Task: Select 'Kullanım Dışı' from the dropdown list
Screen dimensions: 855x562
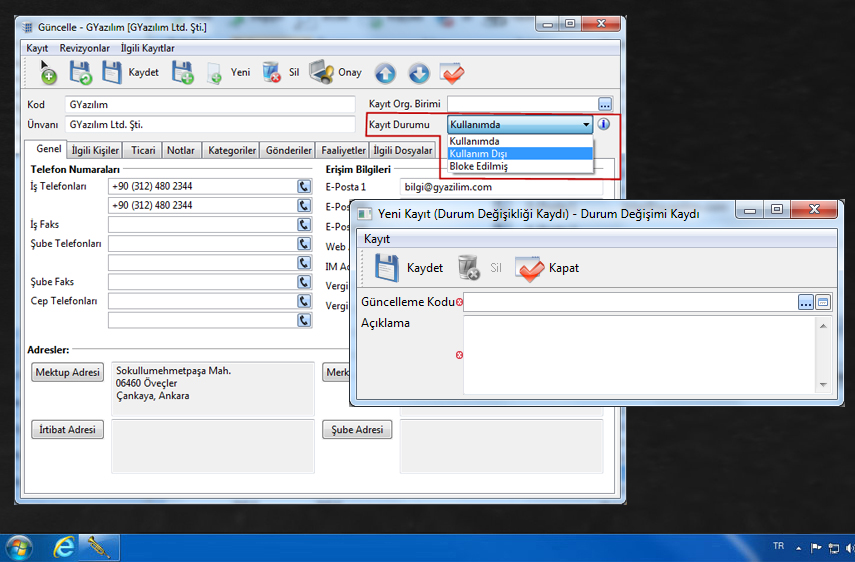Action: tap(478, 154)
